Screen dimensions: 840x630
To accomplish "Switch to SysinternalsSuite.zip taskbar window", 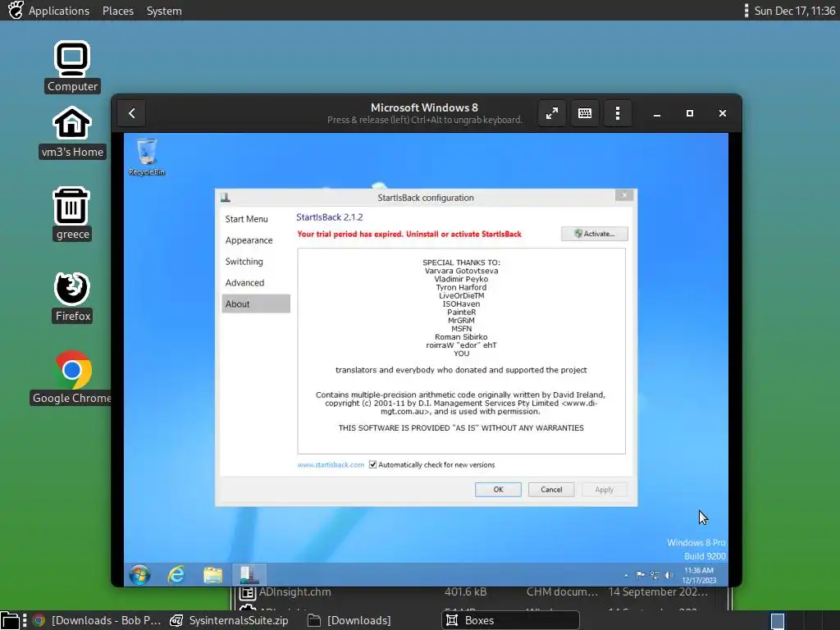I will coord(230,620).
